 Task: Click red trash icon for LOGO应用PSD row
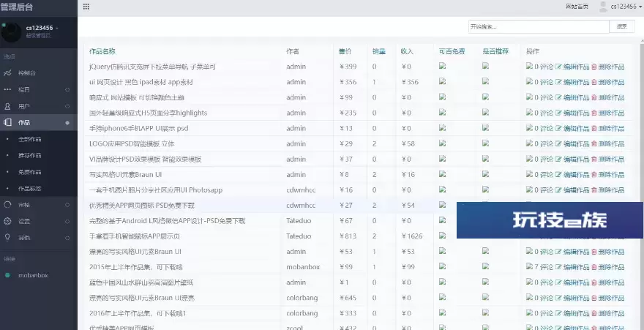[x=594, y=143]
